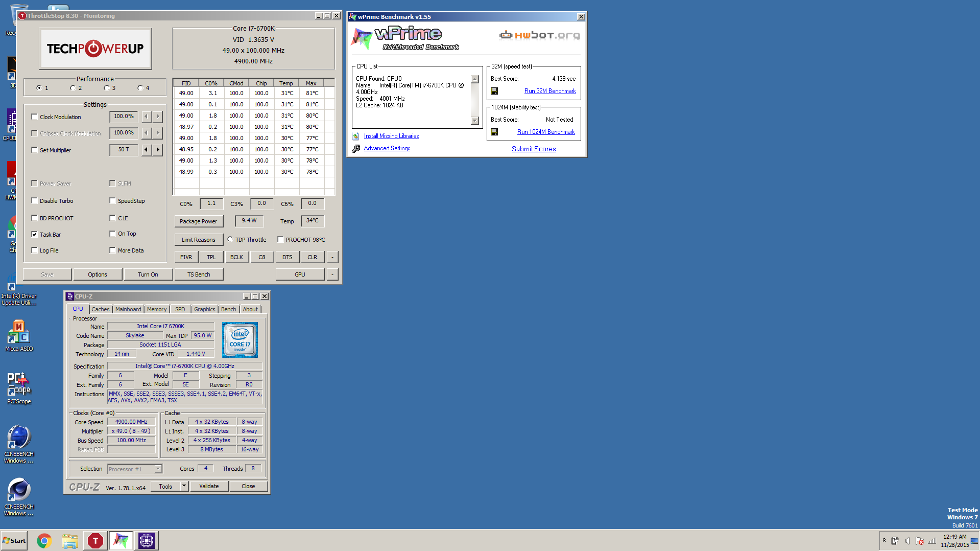
Task: Open Google Chrome from the taskbar
Action: pos(44,541)
